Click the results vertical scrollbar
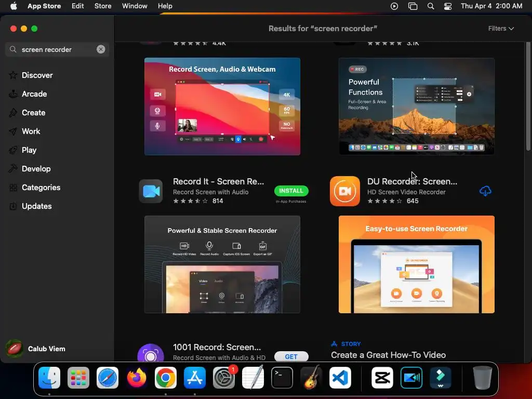 coord(528,96)
